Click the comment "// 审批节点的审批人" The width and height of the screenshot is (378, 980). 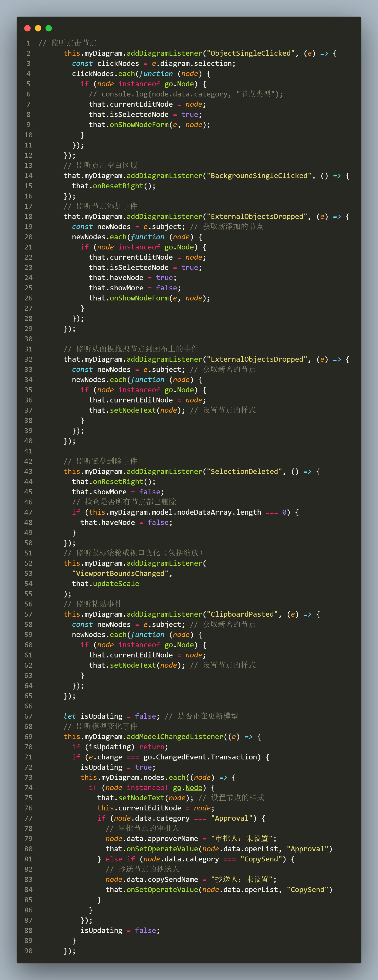[142, 828]
